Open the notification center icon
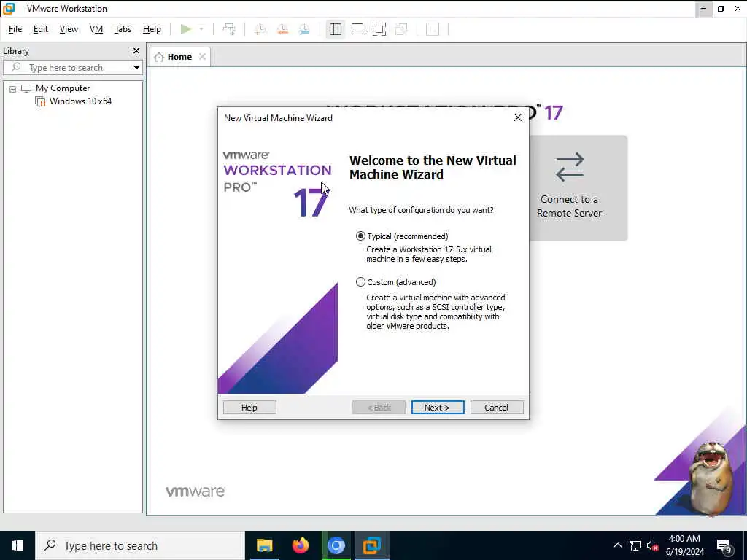Screen dimensions: 747x560 pos(724,545)
